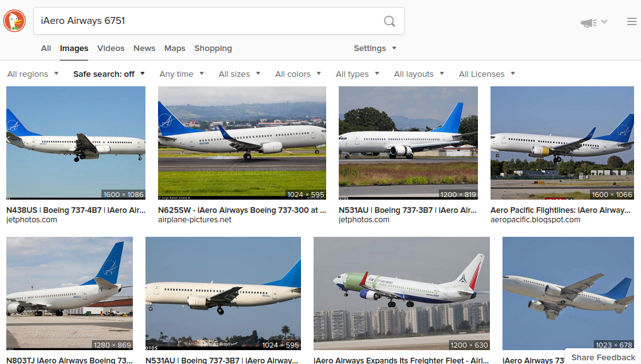Image resolution: width=641 pixels, height=364 pixels.
Task: Expand the chevron beside the megaphone
Action: [604, 21]
